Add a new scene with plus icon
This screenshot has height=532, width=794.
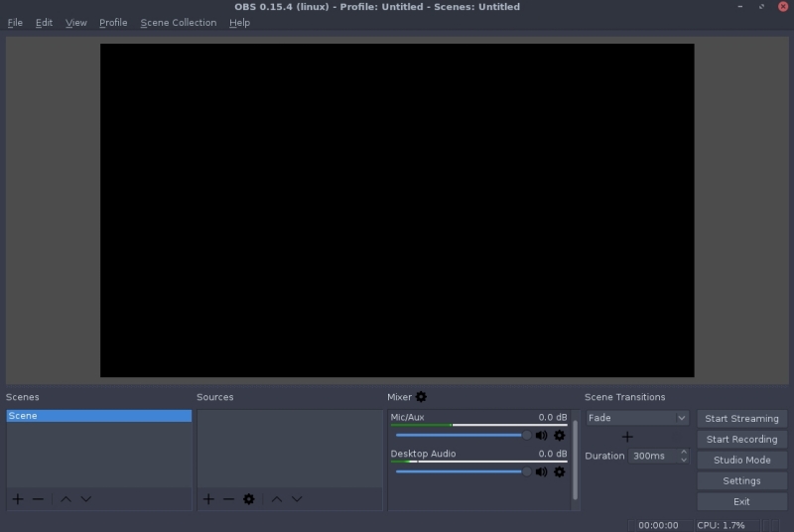17,499
